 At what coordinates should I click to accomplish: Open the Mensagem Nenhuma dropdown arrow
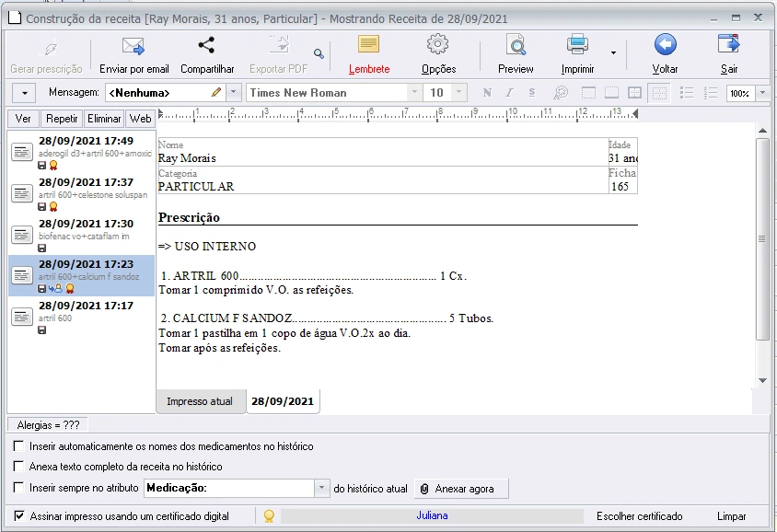coord(233,93)
